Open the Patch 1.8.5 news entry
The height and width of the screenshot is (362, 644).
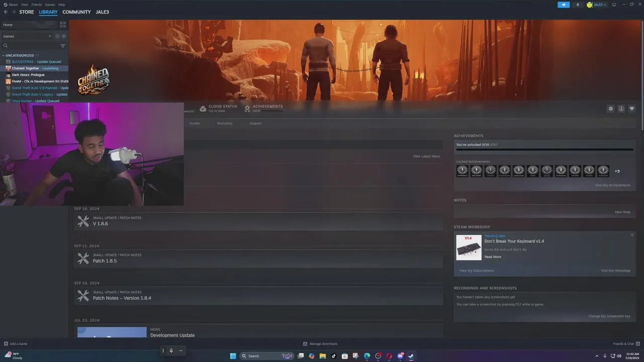click(x=259, y=258)
